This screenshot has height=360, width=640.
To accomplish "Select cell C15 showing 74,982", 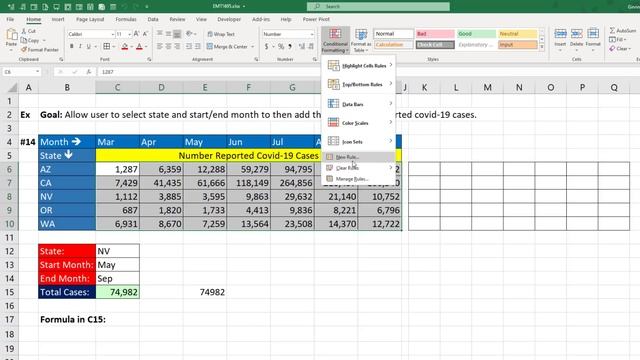I will [x=118, y=292].
